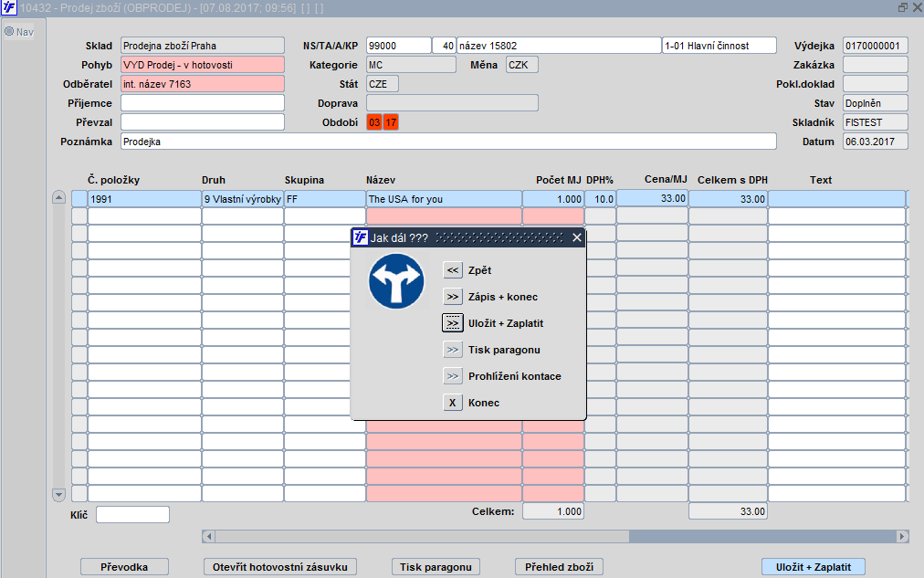This screenshot has height=578, width=924.
Task: Click the Stav field Doplněn
Action: click(875, 103)
